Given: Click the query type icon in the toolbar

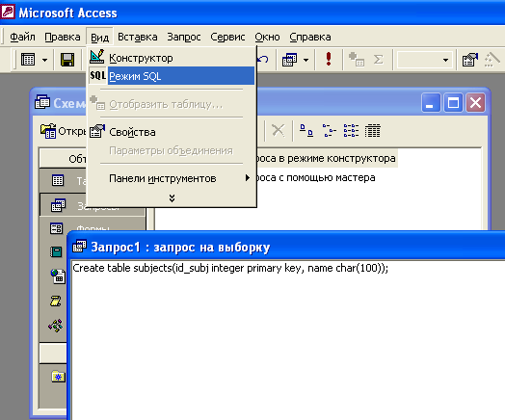Looking at the screenshot, I should pyautogui.click(x=289, y=60).
